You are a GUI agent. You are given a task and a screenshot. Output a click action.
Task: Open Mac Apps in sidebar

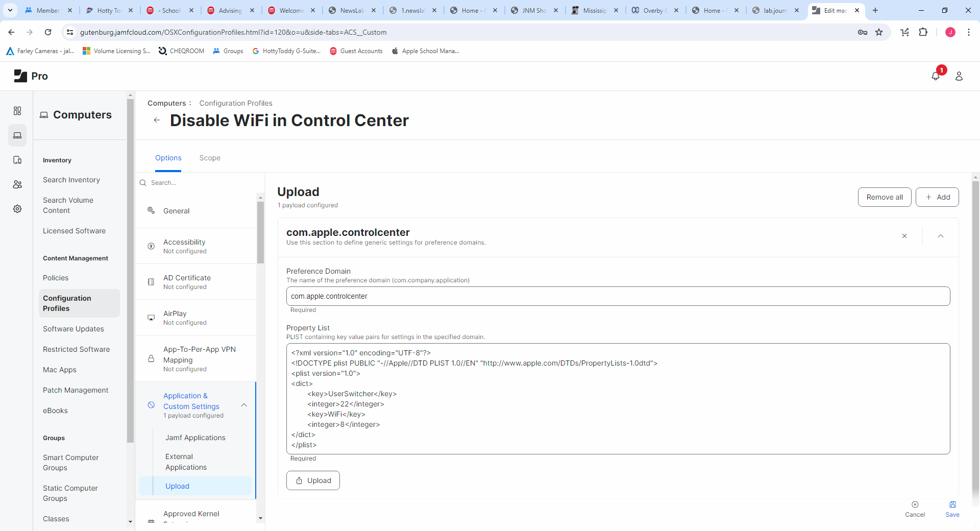60,370
